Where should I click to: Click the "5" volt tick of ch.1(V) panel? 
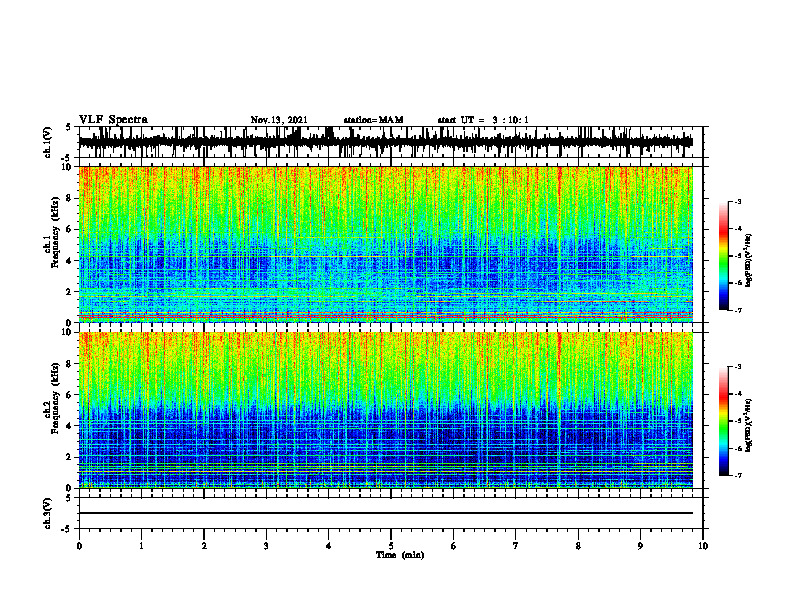tap(69, 127)
